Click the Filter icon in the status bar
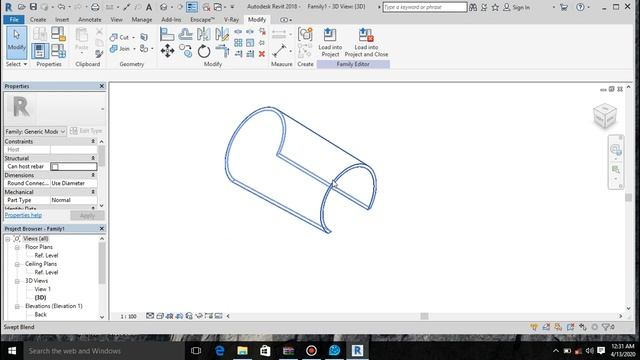640x360 pixels. tap(606, 327)
